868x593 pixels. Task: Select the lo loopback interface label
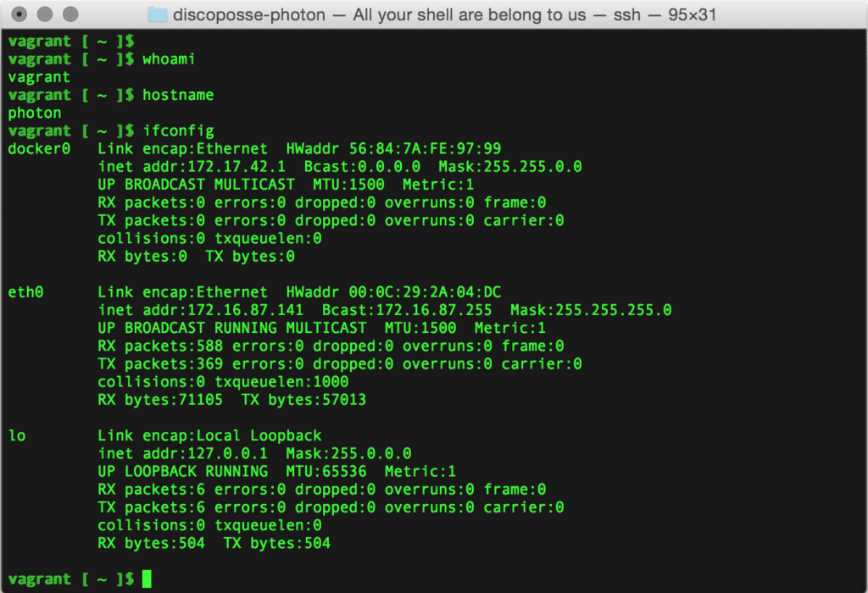point(15,435)
